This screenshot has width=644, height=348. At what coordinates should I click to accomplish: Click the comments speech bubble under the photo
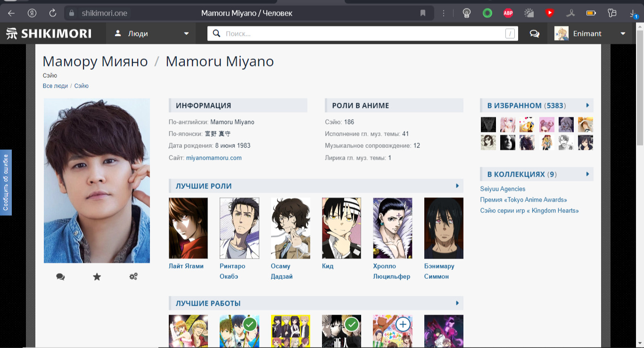(x=60, y=277)
